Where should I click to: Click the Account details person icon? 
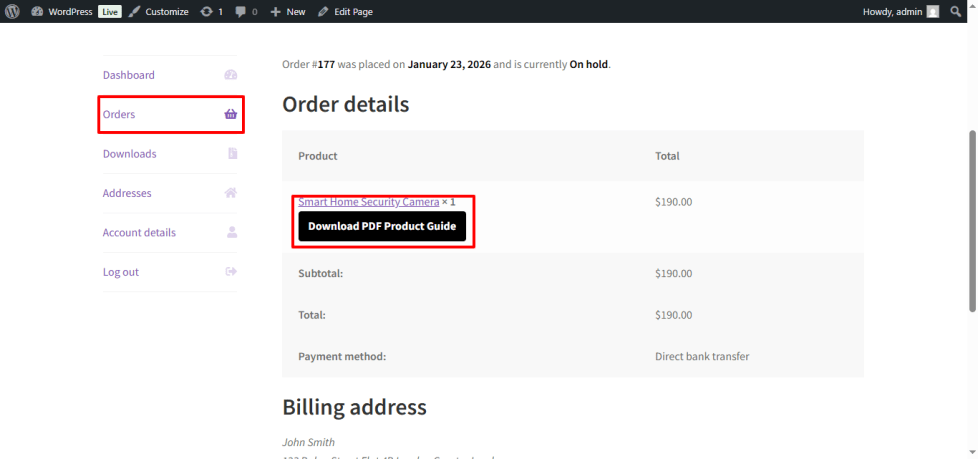(x=232, y=232)
